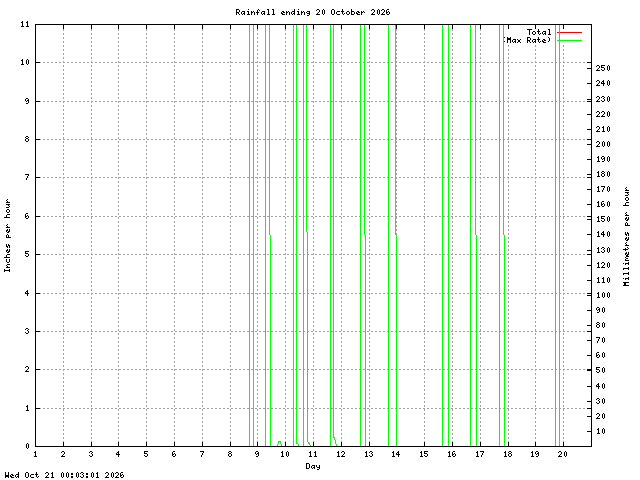Click the red Total legend line sample
Image resolution: width=640 pixels, height=480 pixels.
coord(569,32)
